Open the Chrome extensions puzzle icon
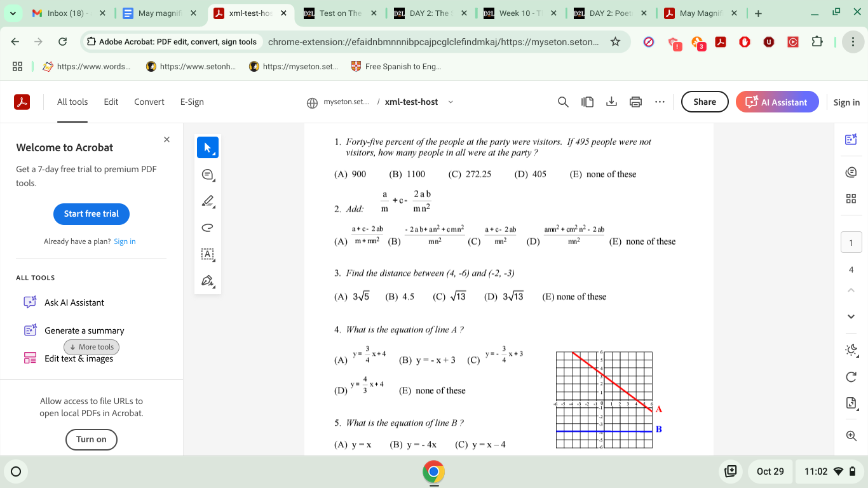The image size is (868, 488). (817, 42)
